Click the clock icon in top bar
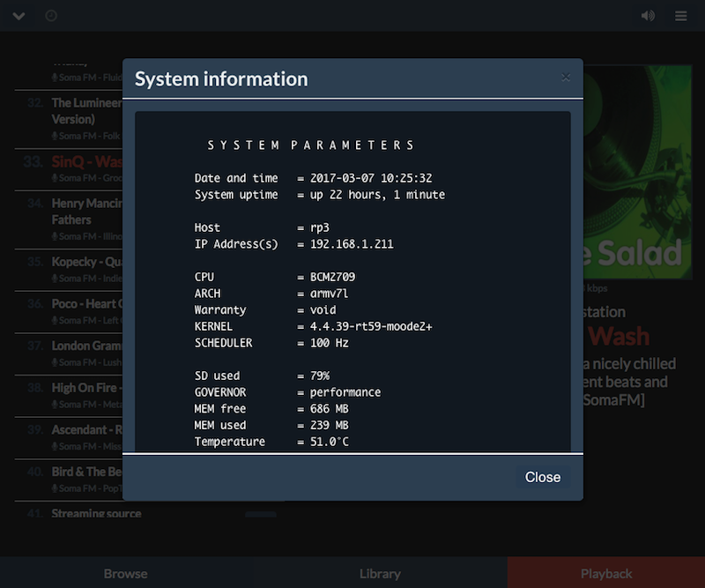The width and height of the screenshot is (705, 588). [51, 16]
